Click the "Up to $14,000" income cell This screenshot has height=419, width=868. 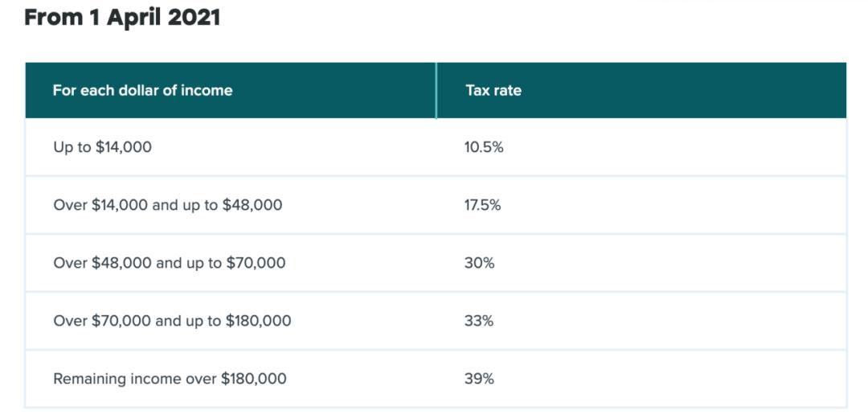click(102, 147)
